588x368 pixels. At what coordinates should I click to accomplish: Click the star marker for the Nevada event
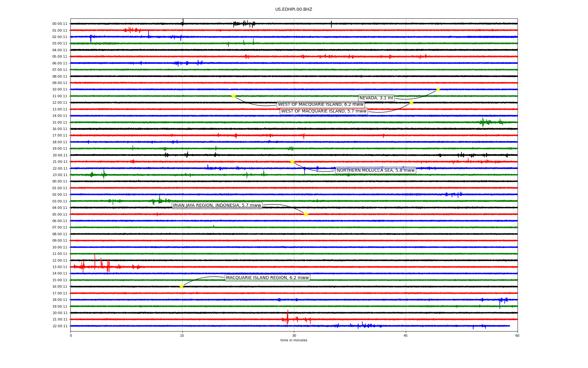point(438,89)
